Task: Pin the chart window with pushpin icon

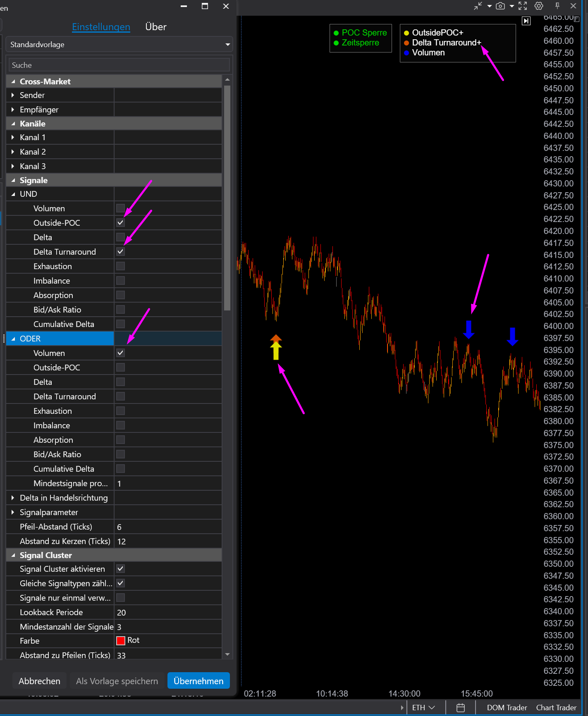Action: pyautogui.click(x=557, y=6)
